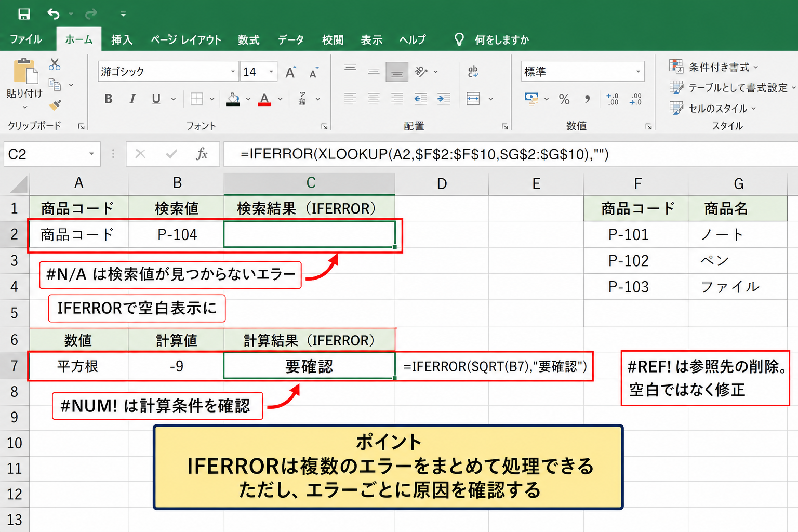Open the Merge cells dropdown arrow
The width and height of the screenshot is (798, 532).
tap(490, 99)
